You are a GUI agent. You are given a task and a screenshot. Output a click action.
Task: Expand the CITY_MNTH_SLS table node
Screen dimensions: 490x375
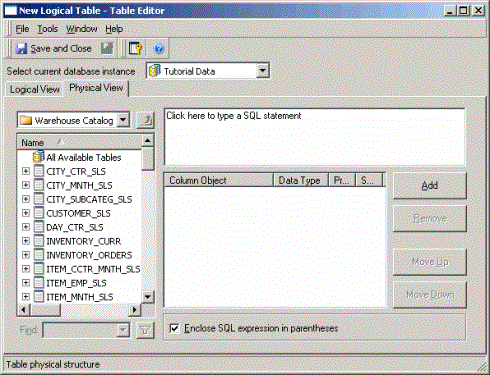[x=26, y=185]
